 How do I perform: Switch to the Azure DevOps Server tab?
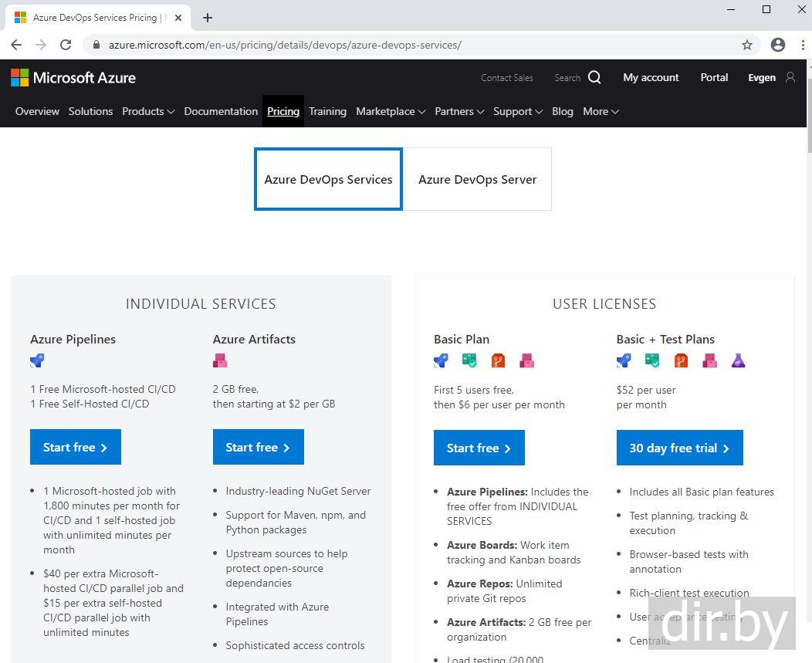477,179
